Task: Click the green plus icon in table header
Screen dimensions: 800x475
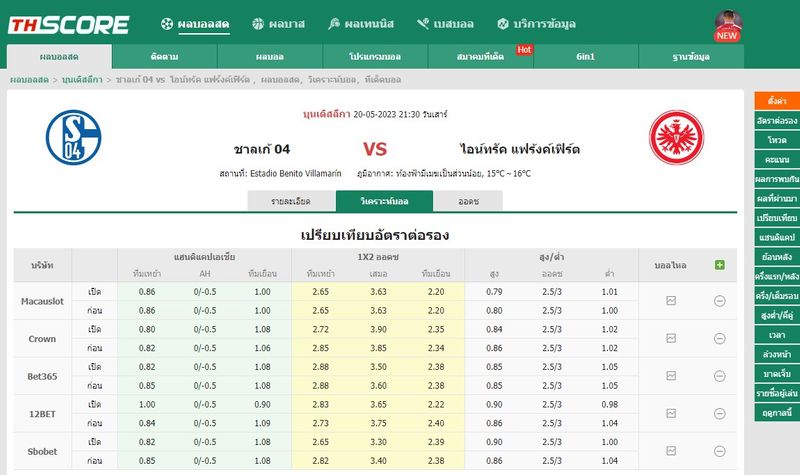Action: tap(719, 265)
